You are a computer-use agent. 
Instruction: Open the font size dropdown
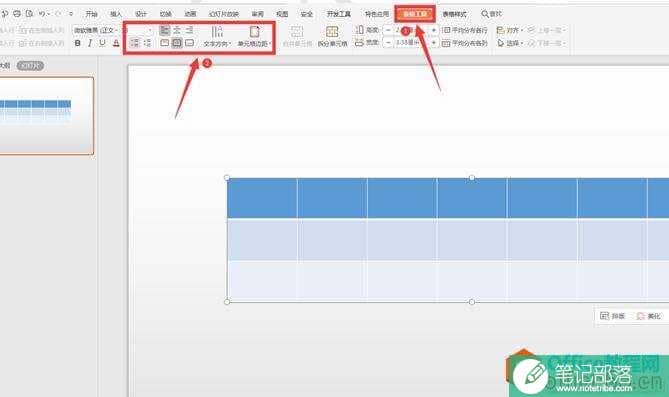pyautogui.click(x=150, y=30)
